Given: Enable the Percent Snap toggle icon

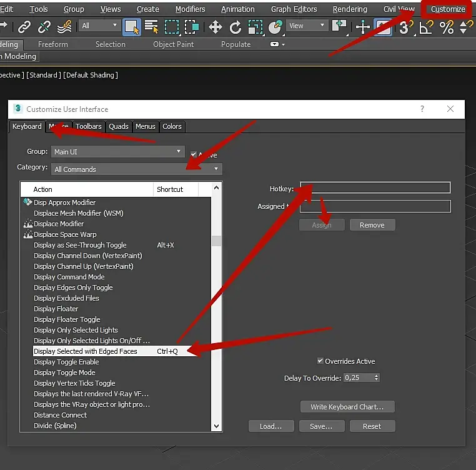Looking at the screenshot, I should click(447, 27).
